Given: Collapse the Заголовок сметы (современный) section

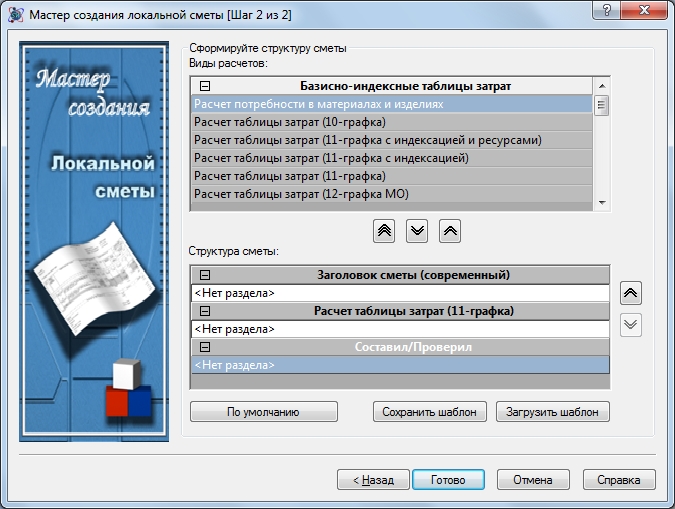Looking at the screenshot, I should click(205, 275).
